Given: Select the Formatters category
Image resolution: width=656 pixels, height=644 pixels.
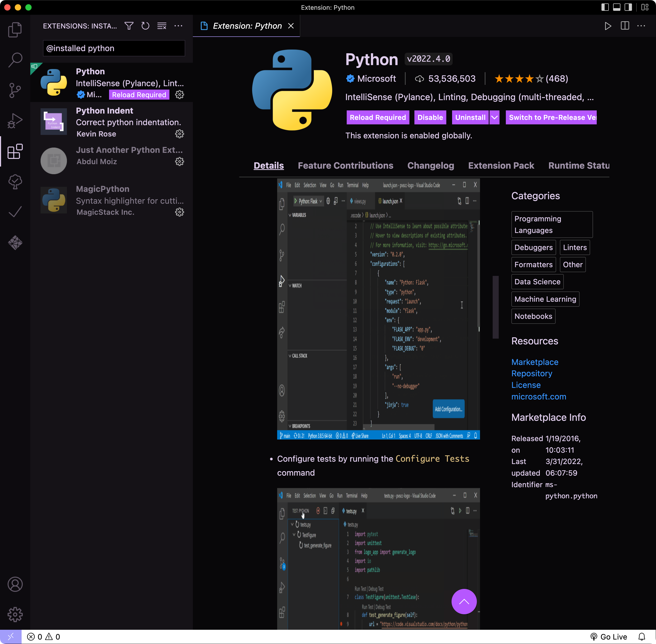Looking at the screenshot, I should click(x=533, y=265).
